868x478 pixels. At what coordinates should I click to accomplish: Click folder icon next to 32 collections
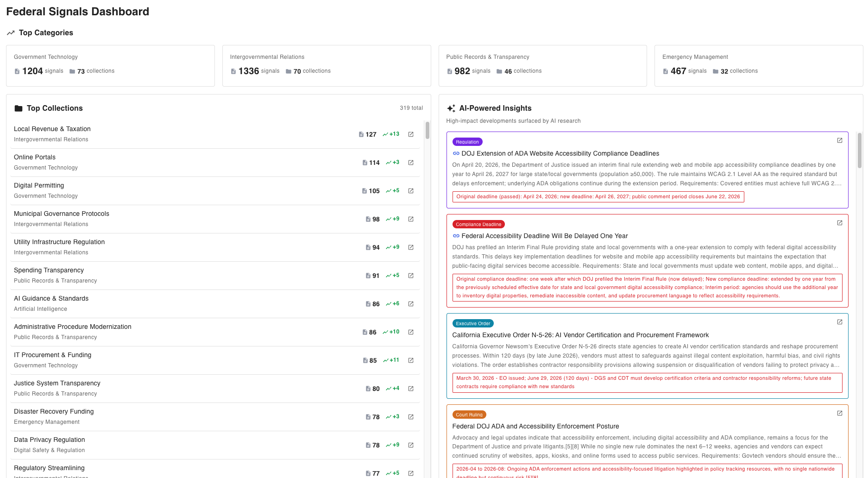click(x=716, y=71)
